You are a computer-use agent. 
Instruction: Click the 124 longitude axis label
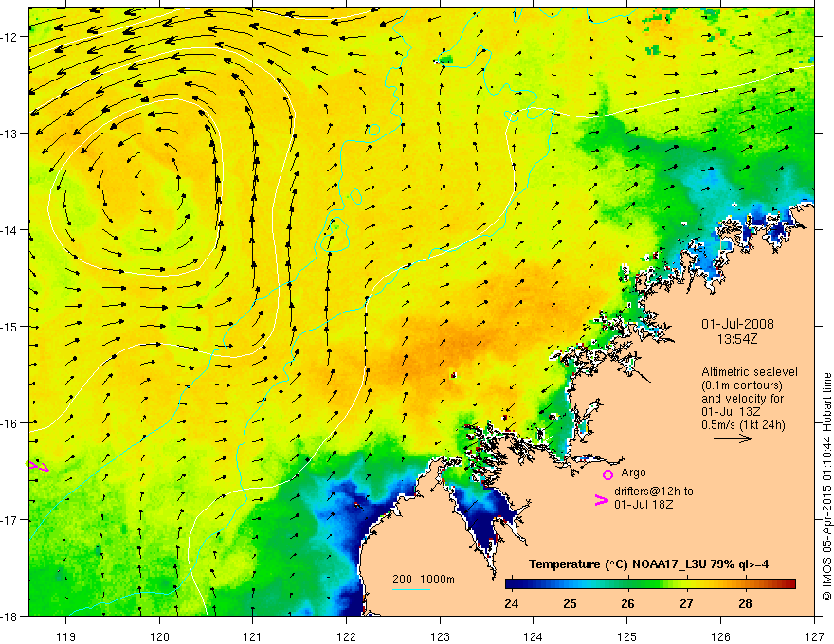click(534, 636)
